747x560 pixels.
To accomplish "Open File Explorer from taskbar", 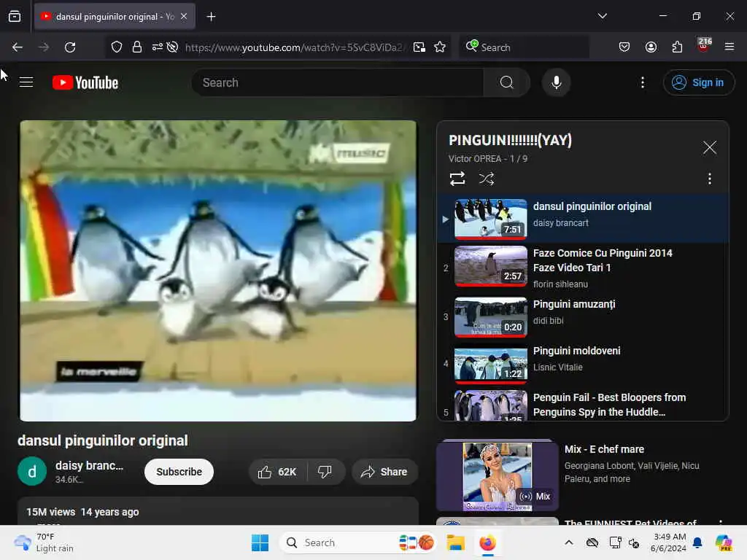I will point(455,542).
